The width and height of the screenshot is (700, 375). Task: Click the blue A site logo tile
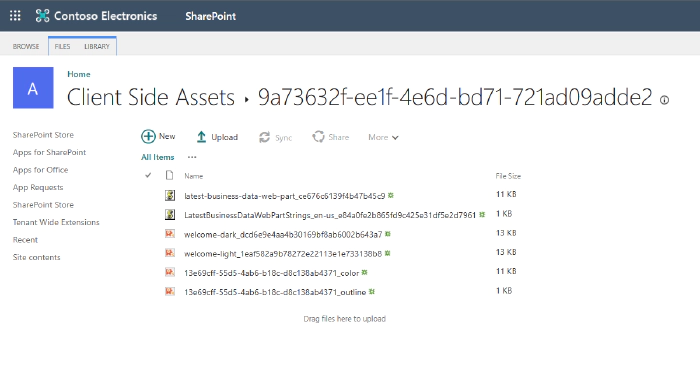click(33, 88)
